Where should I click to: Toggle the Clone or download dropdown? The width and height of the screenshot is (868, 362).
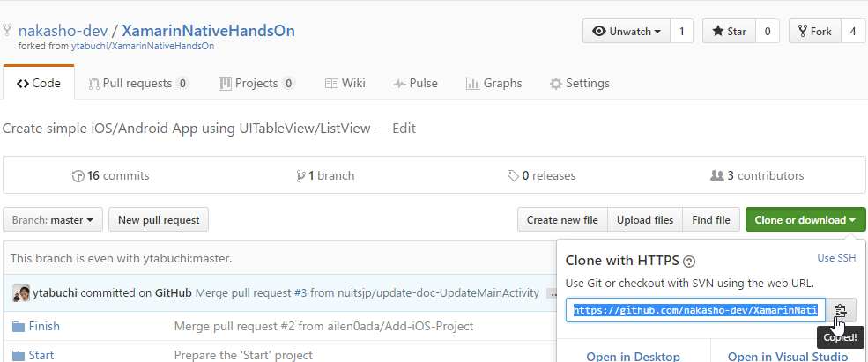click(805, 219)
